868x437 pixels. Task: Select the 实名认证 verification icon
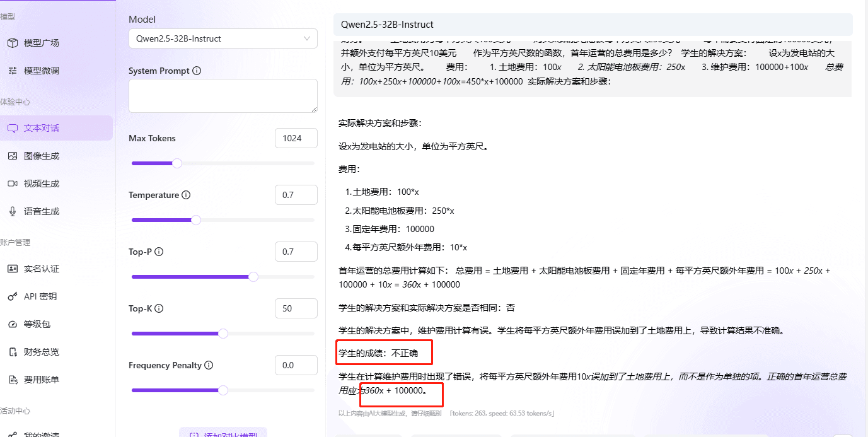[x=13, y=268]
